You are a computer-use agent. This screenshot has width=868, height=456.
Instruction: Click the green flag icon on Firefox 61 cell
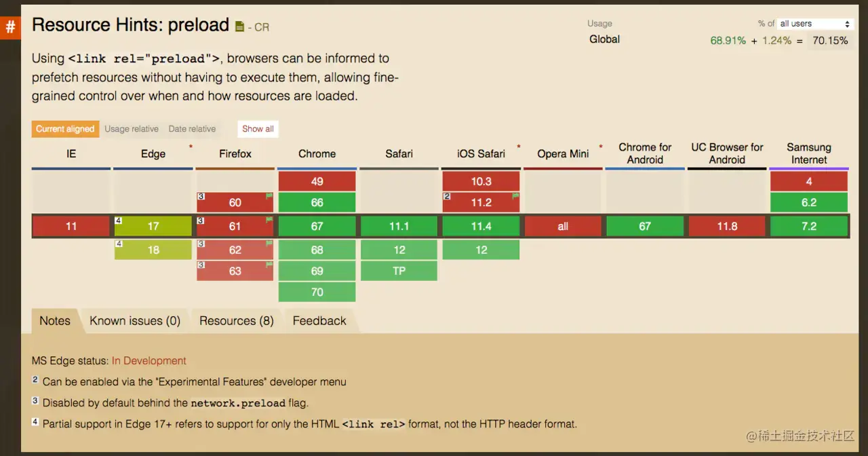tap(269, 220)
